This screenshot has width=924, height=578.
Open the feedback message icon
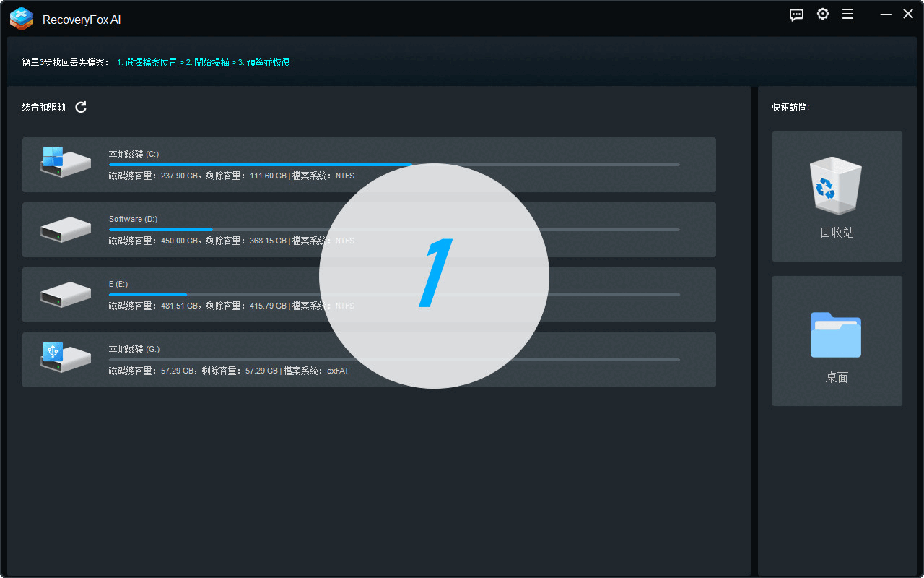796,14
